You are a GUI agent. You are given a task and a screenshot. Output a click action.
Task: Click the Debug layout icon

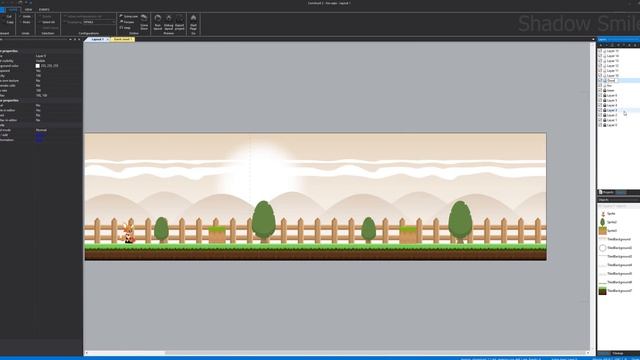coord(169,18)
